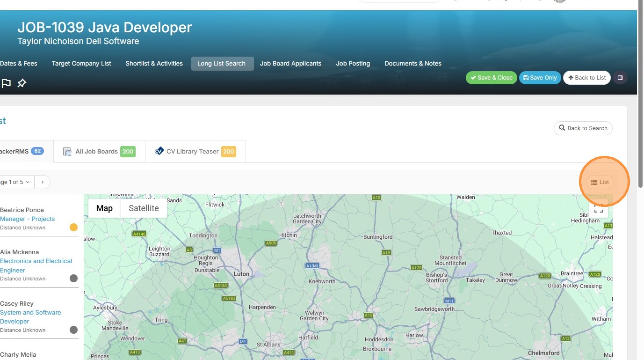Select candidate Casey Riley

(x=17, y=303)
